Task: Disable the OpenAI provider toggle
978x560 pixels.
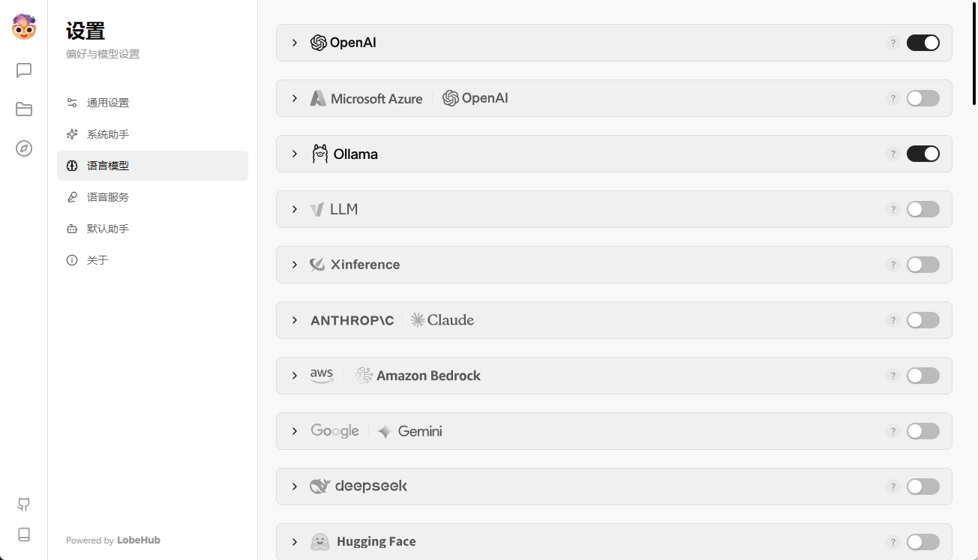Action: coord(922,43)
